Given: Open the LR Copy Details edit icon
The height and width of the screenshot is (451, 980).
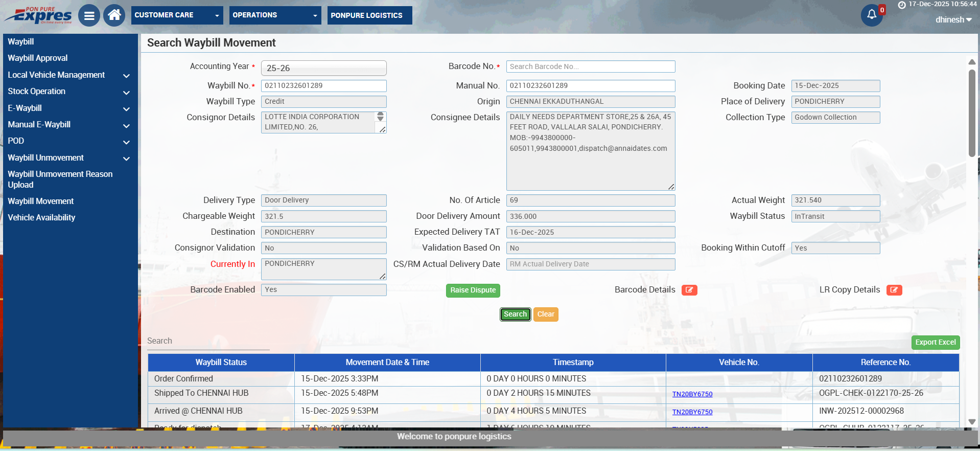Looking at the screenshot, I should (894, 290).
